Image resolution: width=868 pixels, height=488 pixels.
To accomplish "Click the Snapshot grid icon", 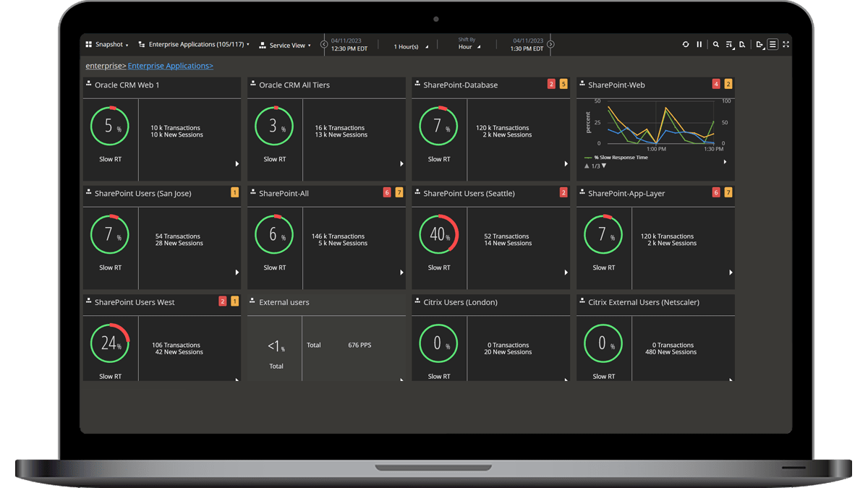I will pyautogui.click(x=89, y=45).
